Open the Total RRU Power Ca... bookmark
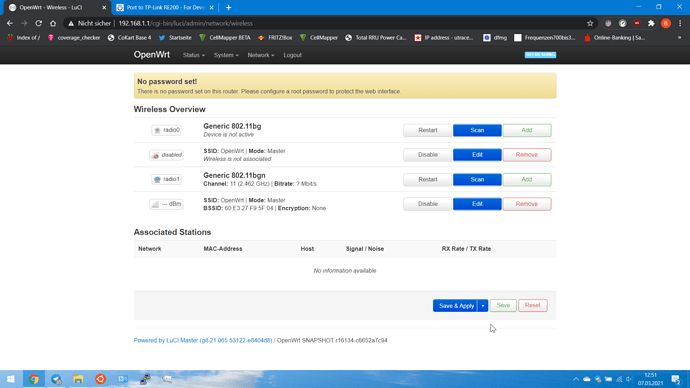 (376, 38)
